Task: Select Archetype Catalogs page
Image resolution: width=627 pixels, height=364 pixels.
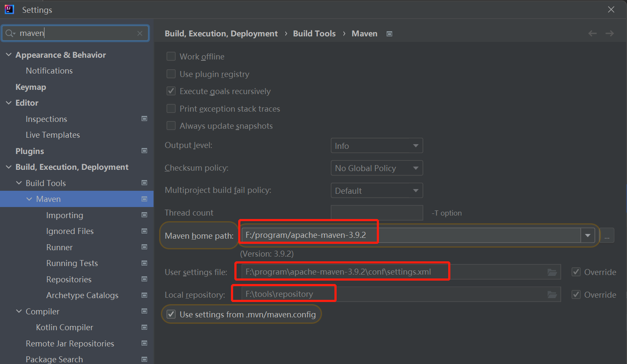Action: pos(82,295)
